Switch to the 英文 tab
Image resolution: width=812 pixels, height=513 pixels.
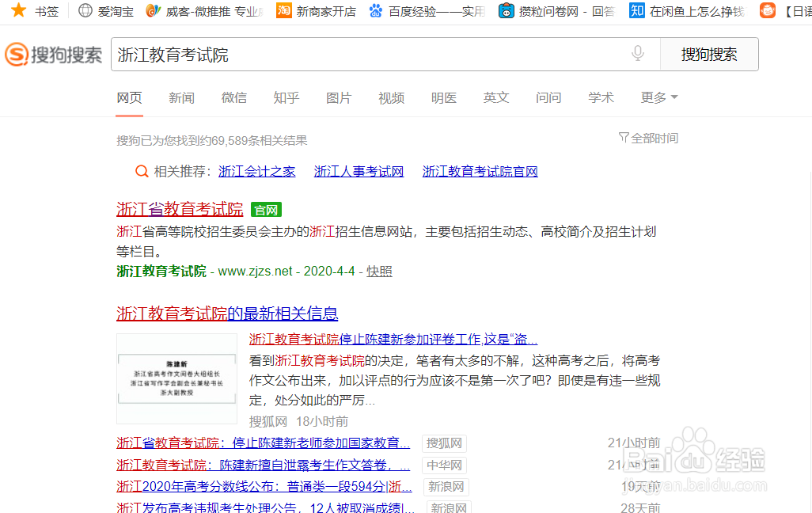pyautogui.click(x=496, y=98)
